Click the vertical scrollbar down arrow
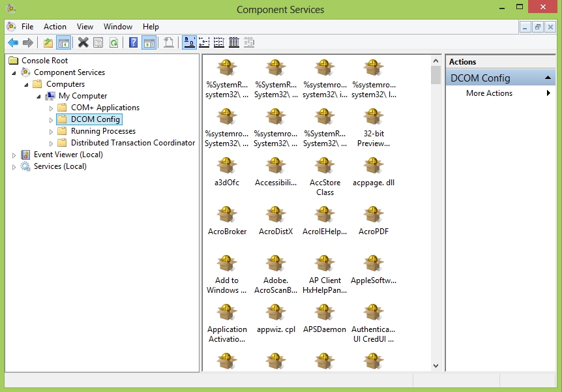This screenshot has height=392, width=562. (436, 366)
